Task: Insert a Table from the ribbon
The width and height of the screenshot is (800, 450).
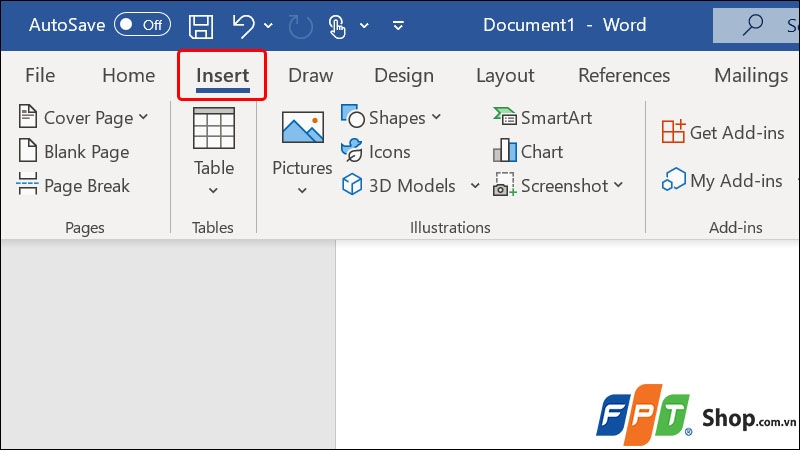Action: 214,151
